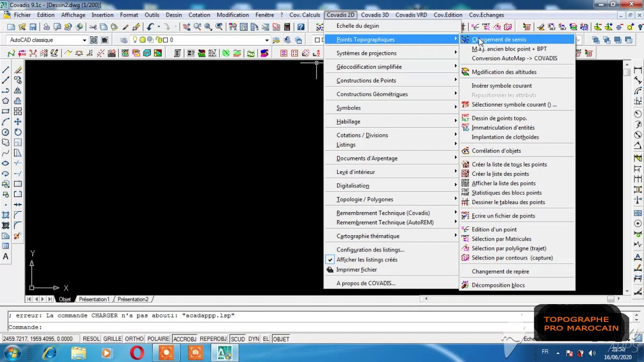Choose Ecrire un fichier de points
The height and width of the screenshot is (362, 644).
coord(517,216)
